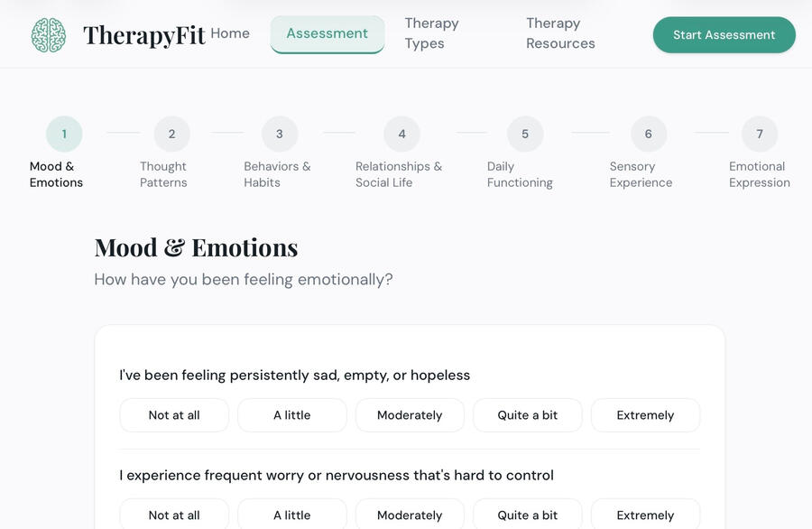Image resolution: width=812 pixels, height=529 pixels.
Task: Select "A little" for frequent worry question
Action: 291,515
